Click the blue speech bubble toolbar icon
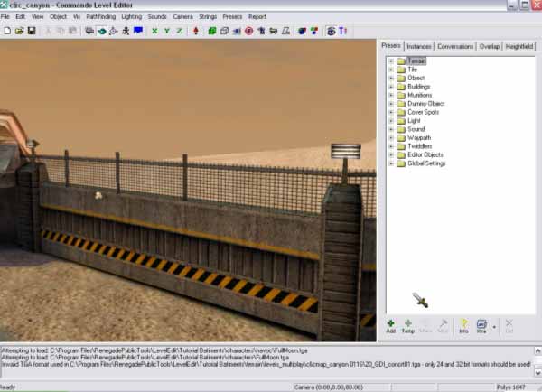This screenshot has width=542, height=392. pyautogui.click(x=138, y=31)
